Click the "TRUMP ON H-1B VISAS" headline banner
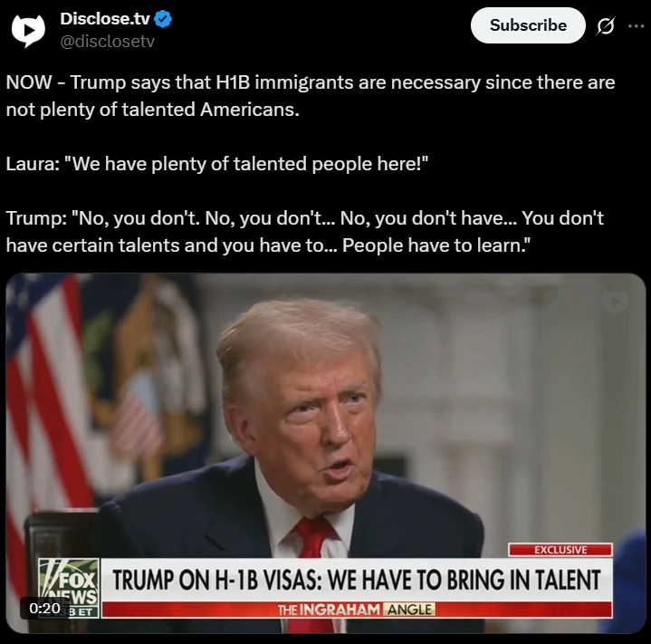The width and height of the screenshot is (651, 644). click(x=357, y=580)
